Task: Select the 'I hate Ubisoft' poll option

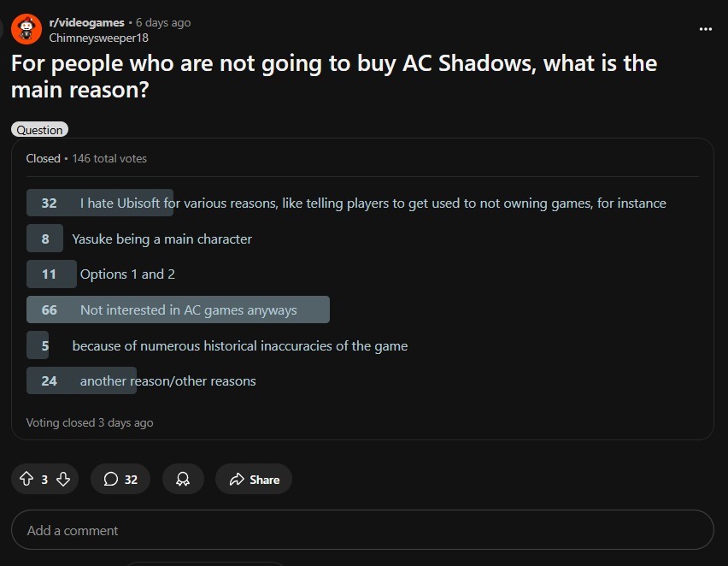Action: 373,203
